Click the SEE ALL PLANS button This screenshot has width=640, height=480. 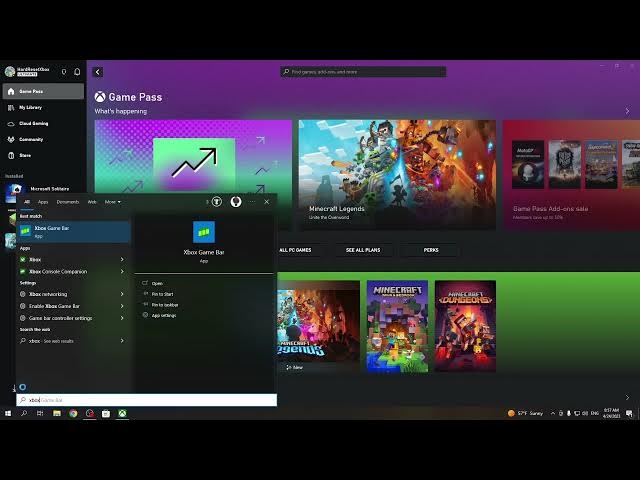click(x=363, y=250)
